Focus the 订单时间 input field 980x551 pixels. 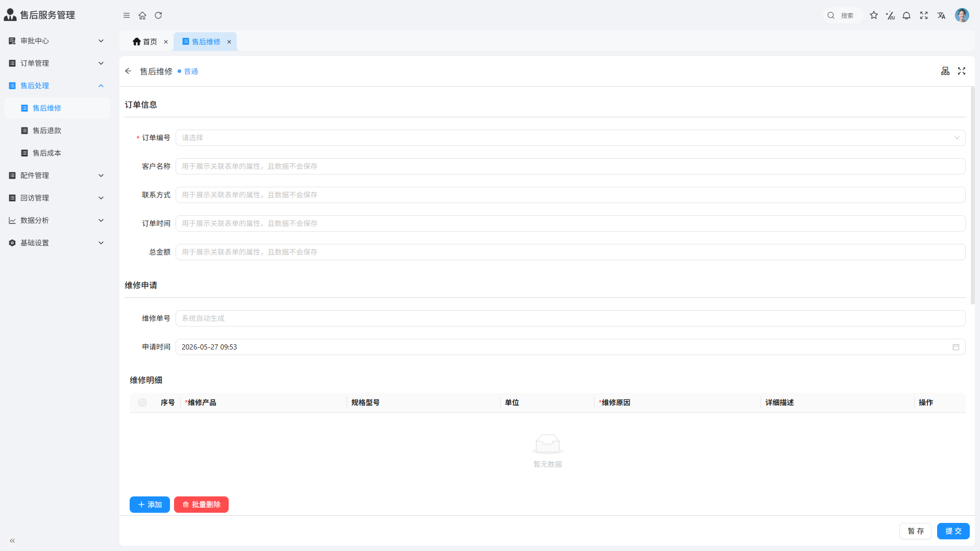[x=570, y=223]
